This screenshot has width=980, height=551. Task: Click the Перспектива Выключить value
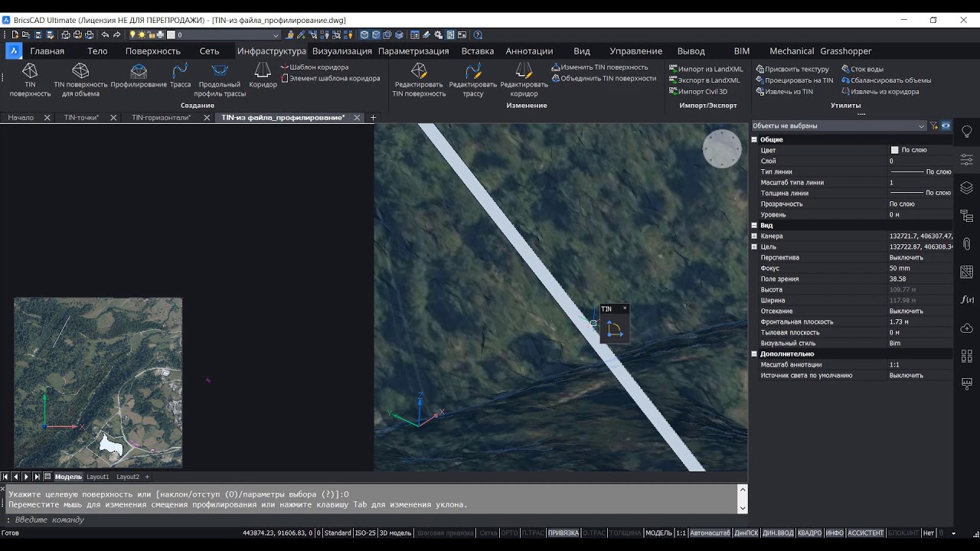906,258
